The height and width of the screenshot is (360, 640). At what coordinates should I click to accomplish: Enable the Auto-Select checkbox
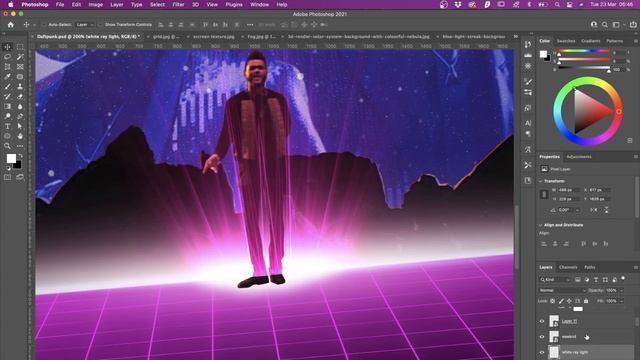(x=44, y=25)
